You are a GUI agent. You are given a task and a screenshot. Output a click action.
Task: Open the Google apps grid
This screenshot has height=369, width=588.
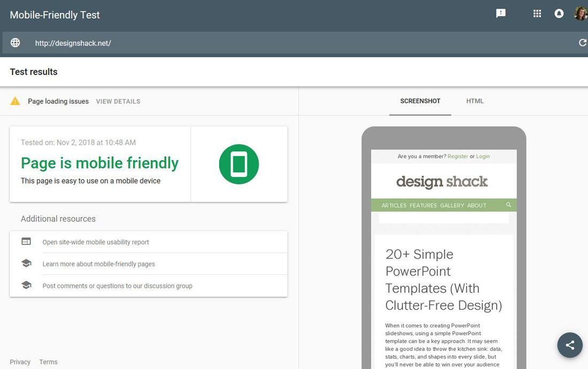pyautogui.click(x=537, y=13)
